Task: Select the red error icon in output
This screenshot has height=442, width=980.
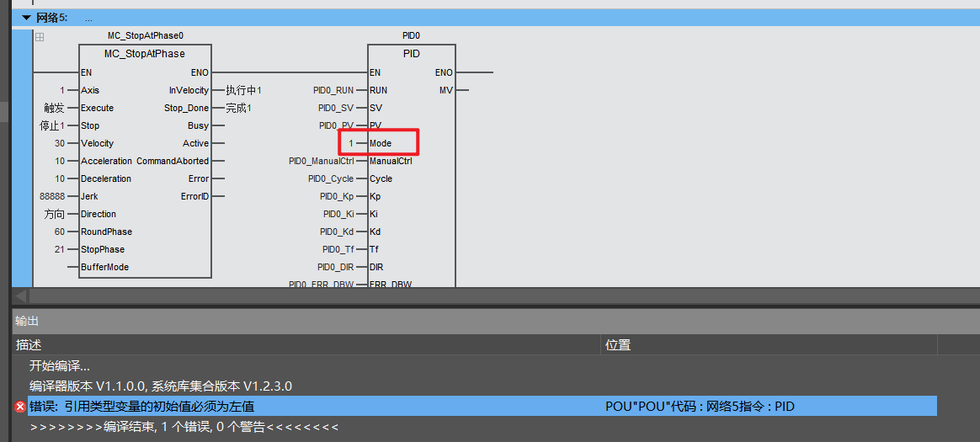Action: (20, 407)
